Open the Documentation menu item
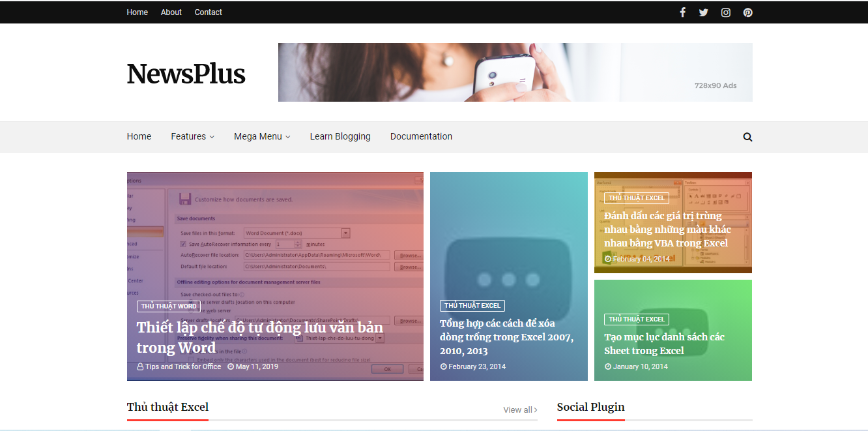Screen dimensions: 868x431 pos(421,136)
